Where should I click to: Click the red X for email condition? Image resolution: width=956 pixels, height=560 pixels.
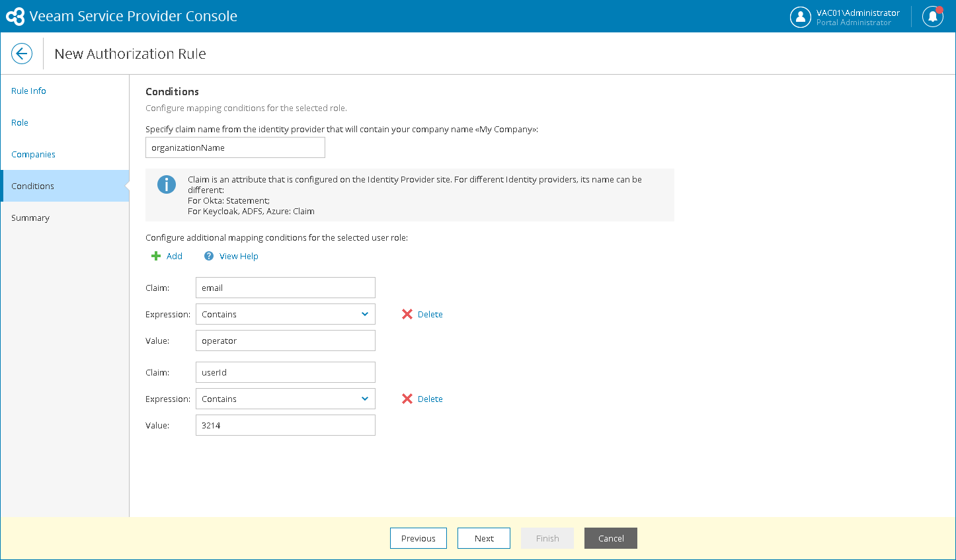[x=407, y=314]
